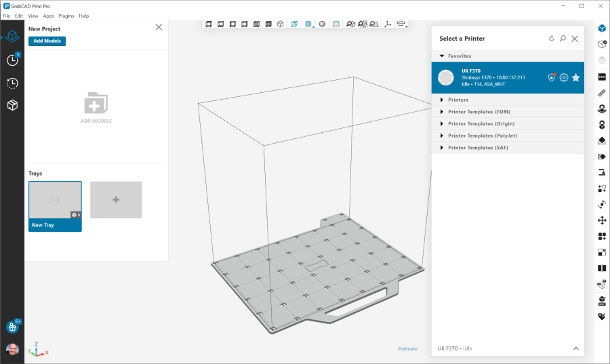Click the third view cube in the top toolbar
Viewport: 610px width, 364px height.
(x=232, y=24)
